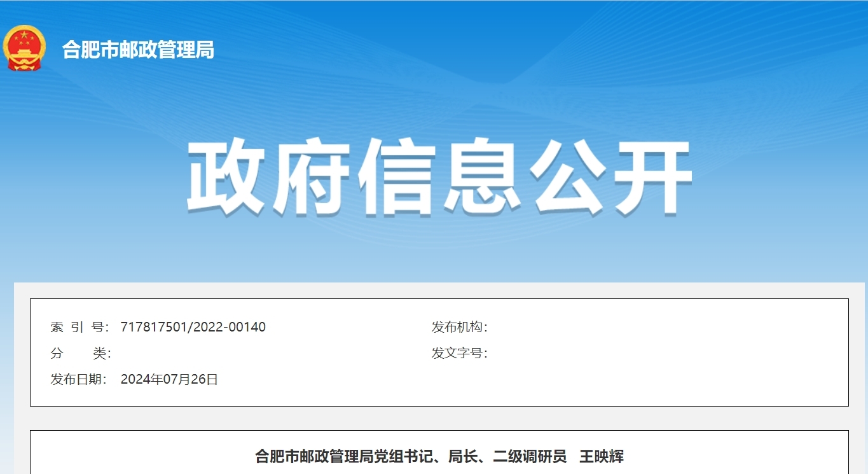Click the national emblem logo
868x474 pixels.
(24, 48)
